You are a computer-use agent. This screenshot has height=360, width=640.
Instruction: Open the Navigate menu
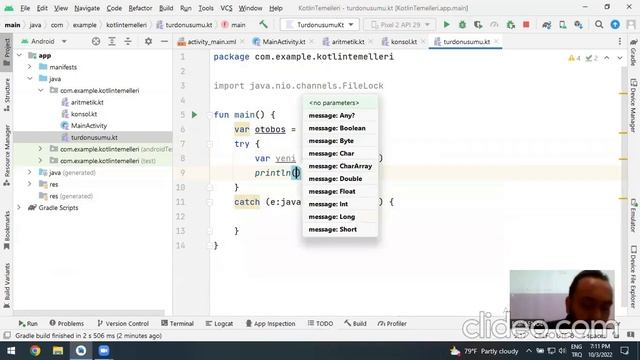[87, 8]
